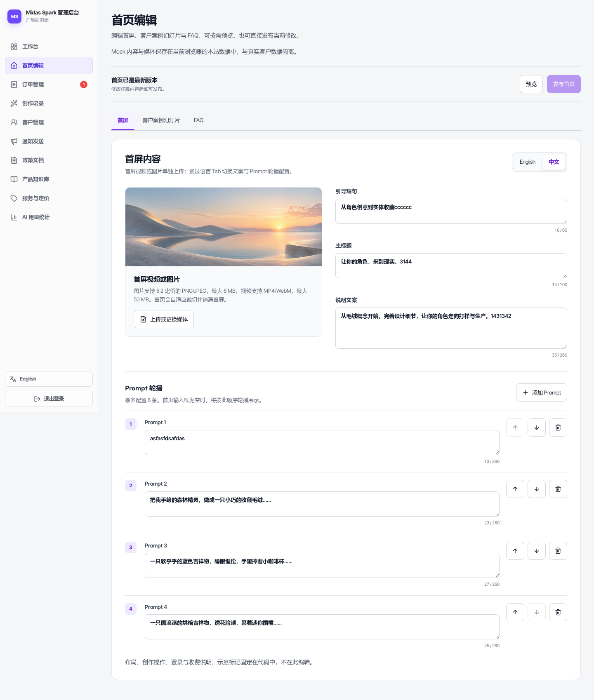594x700 pixels.
Task: Switch content language to 中文
Action: click(x=554, y=162)
